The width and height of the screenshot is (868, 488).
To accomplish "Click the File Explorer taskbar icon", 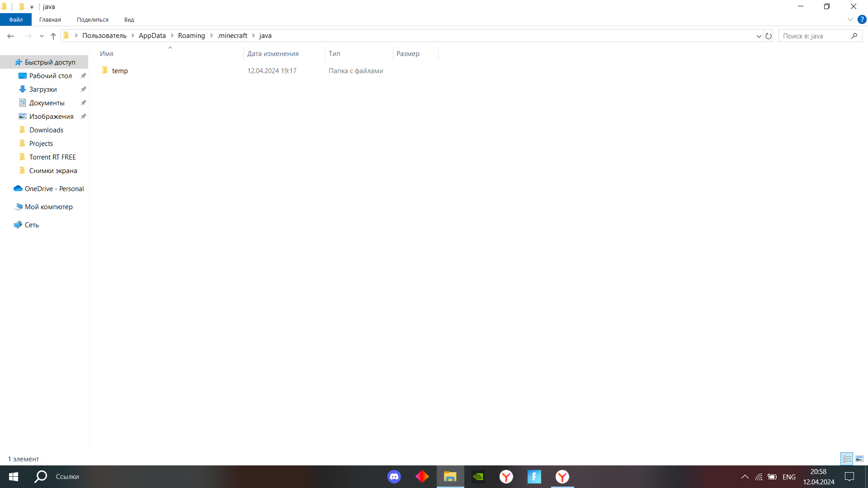I will pyautogui.click(x=450, y=477).
